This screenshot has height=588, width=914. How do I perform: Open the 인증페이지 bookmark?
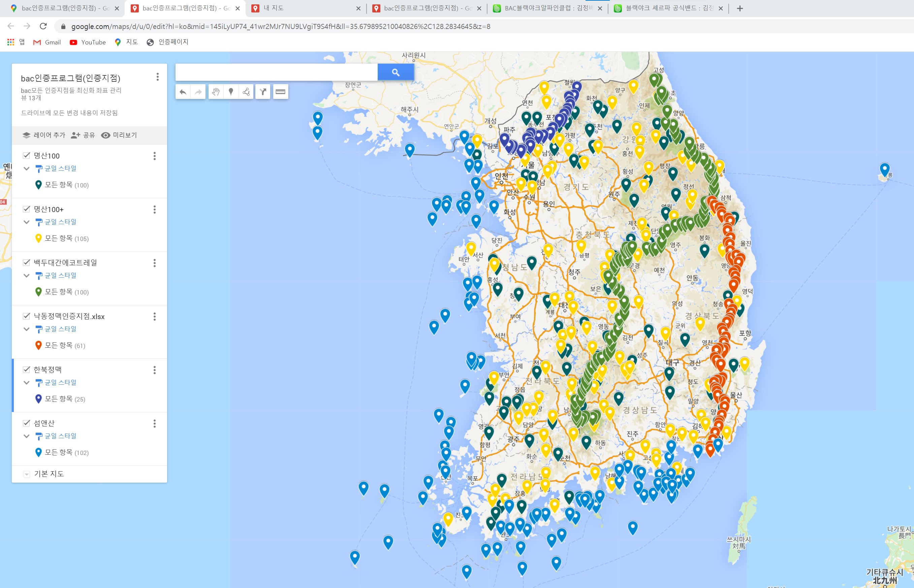(x=167, y=42)
